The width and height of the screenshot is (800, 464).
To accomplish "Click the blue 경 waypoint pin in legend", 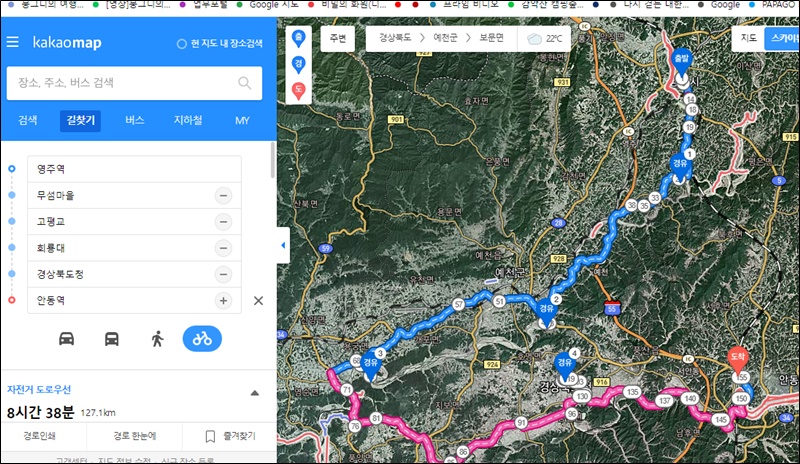I will coord(298,65).
